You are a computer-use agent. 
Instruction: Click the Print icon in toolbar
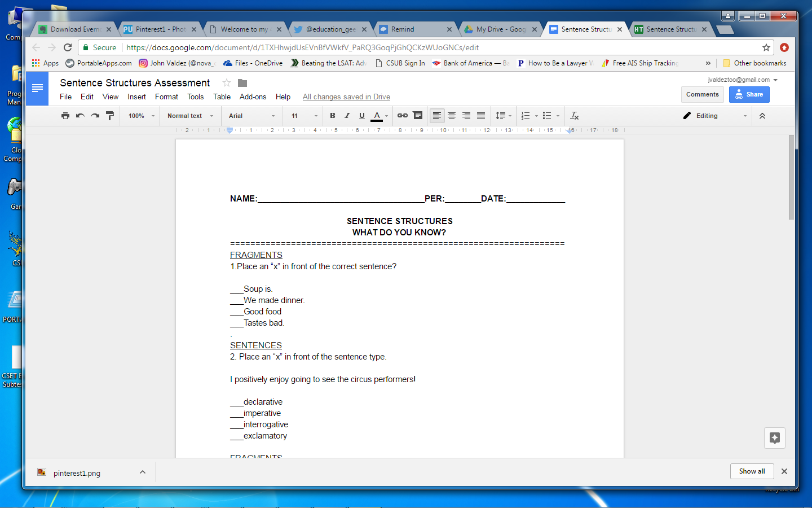65,116
